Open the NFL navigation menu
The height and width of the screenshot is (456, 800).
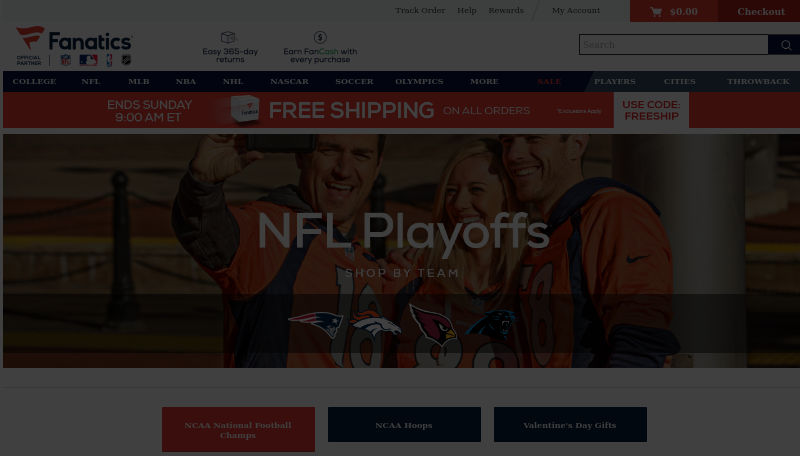[x=91, y=82]
